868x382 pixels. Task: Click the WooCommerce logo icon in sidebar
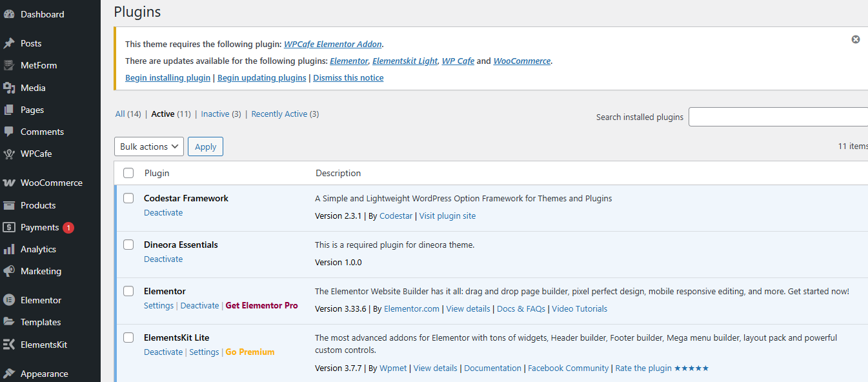[9, 183]
